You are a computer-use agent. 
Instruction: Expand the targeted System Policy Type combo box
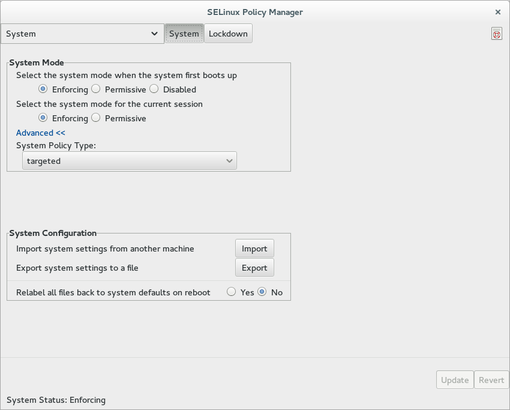click(129, 161)
